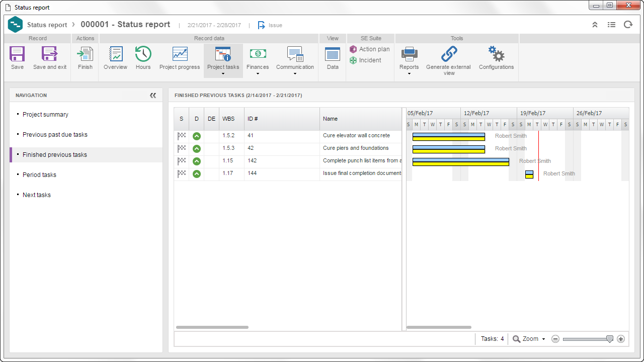Click the Communication icon
Screen dimensions: 644x362
click(x=295, y=54)
